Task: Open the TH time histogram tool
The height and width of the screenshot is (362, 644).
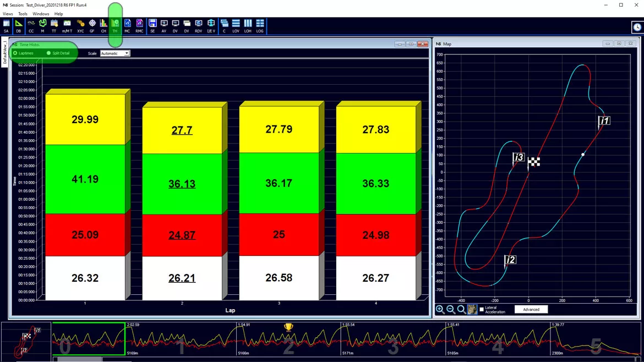Action: [x=115, y=25]
